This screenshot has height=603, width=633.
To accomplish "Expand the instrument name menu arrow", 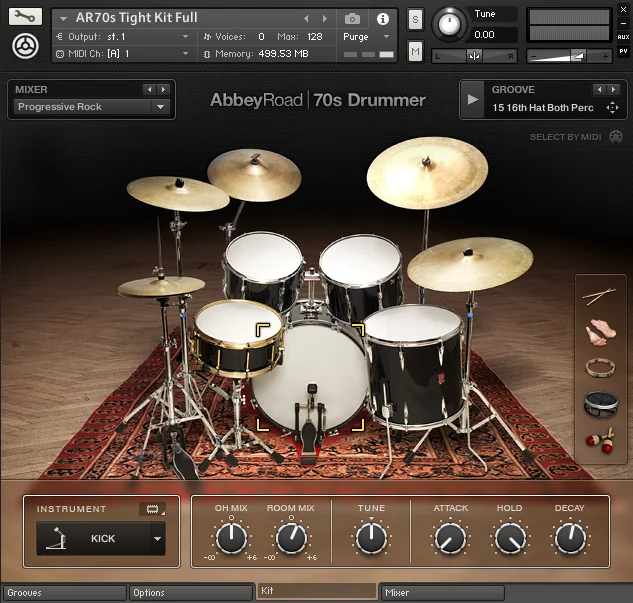I will click(x=63, y=19).
